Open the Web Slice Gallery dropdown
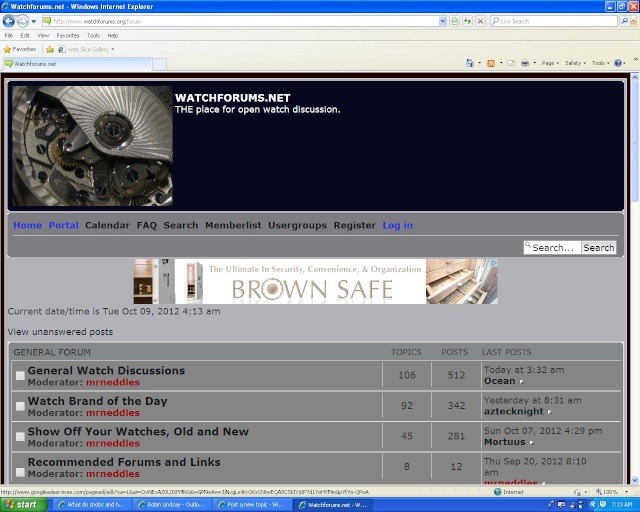 86,49
